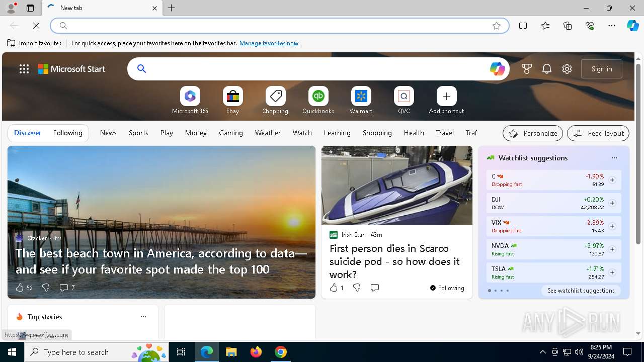This screenshot has height=362, width=644.
Task: Open Windows Start menu
Action: pos(12,352)
